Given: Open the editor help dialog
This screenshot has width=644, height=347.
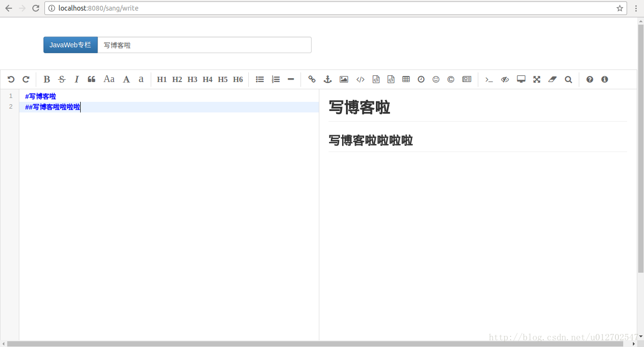Looking at the screenshot, I should (590, 79).
